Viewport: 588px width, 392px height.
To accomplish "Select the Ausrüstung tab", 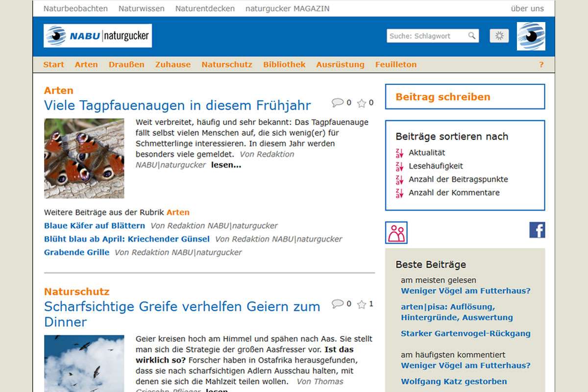I will point(341,65).
